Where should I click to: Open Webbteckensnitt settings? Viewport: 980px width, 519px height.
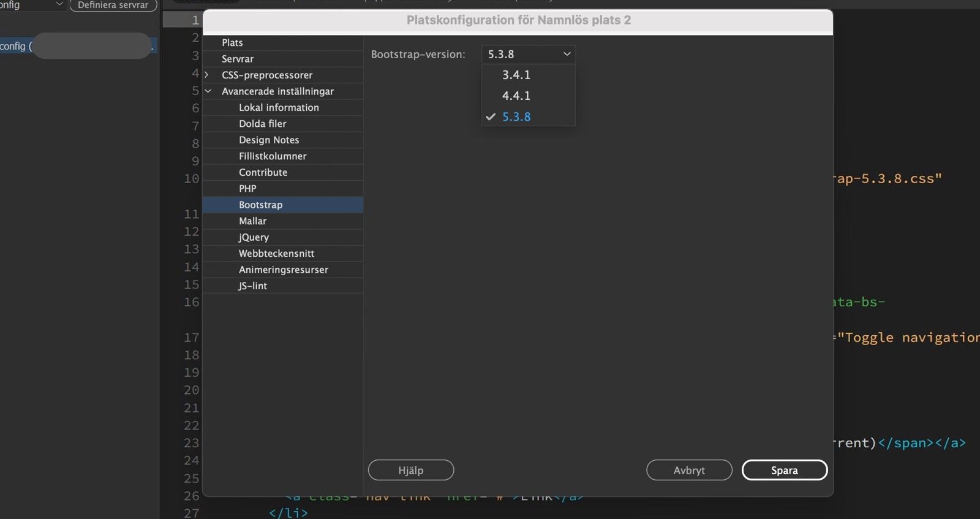[283, 254]
